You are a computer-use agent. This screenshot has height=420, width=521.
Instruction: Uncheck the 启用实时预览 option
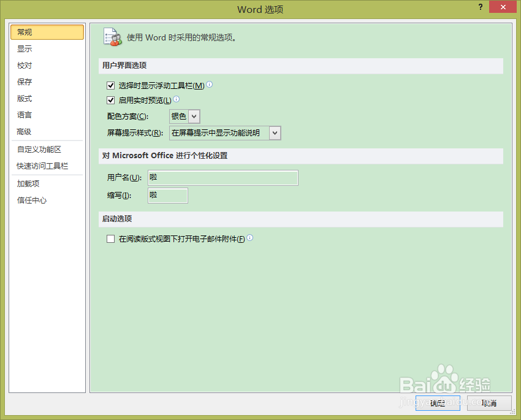coord(110,99)
